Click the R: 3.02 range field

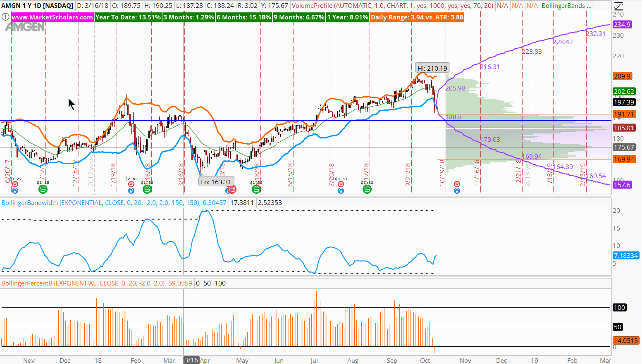(x=248, y=6)
